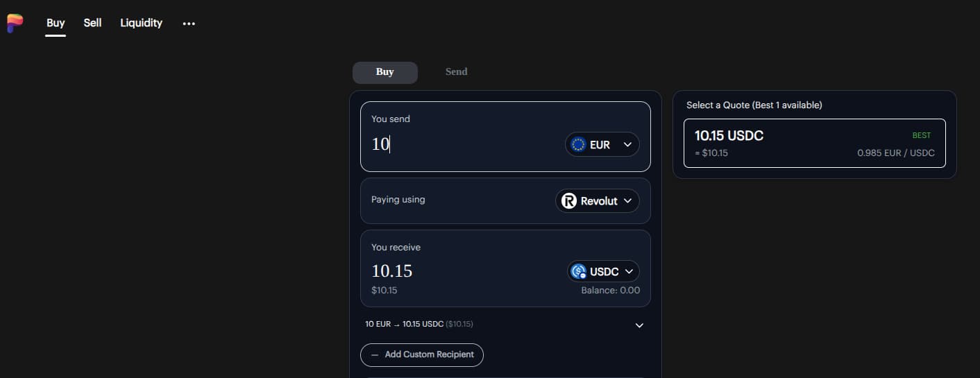Switch to the Sell menu item
The image size is (980, 378).
pyautogui.click(x=92, y=23)
